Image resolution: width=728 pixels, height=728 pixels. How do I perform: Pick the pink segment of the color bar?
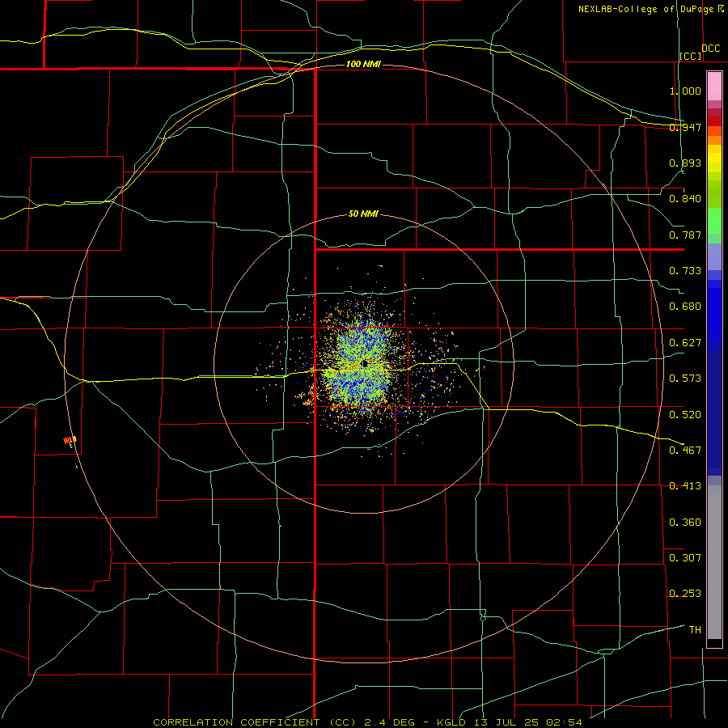click(x=714, y=87)
